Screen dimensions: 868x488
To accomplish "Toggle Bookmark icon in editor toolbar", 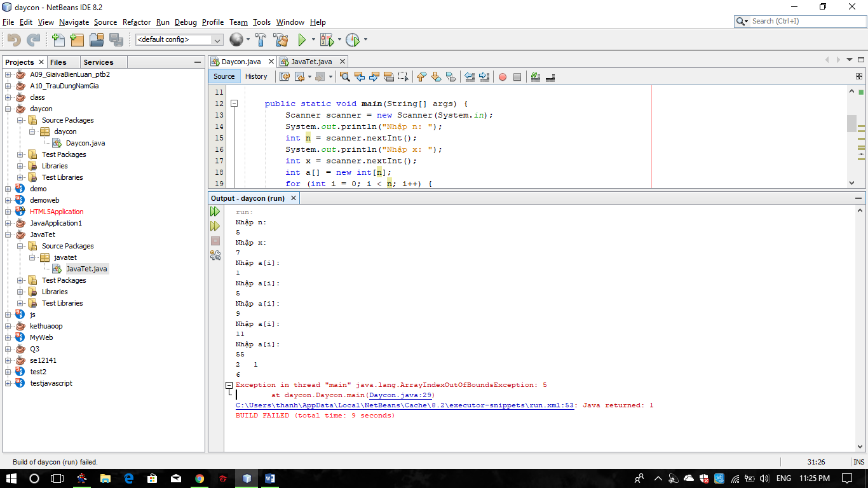I will pyautogui.click(x=451, y=77).
